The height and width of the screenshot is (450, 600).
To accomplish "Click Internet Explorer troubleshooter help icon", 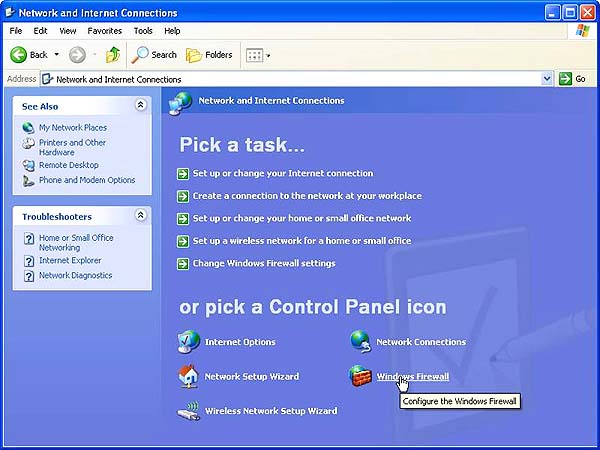I will 29,261.
